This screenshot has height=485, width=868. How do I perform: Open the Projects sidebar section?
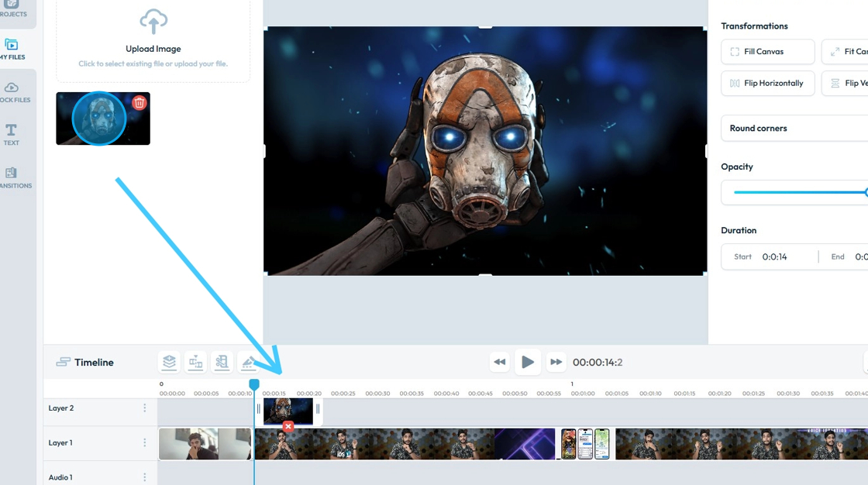point(12,9)
